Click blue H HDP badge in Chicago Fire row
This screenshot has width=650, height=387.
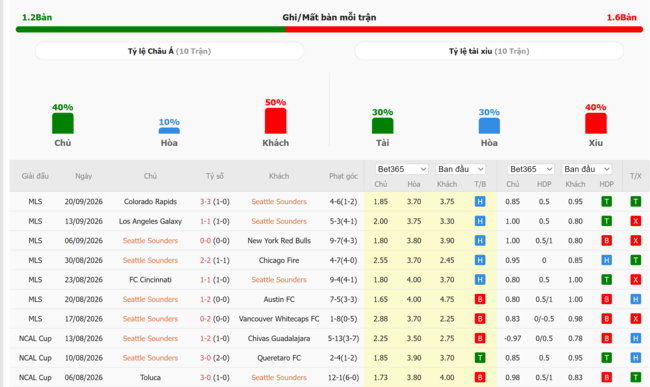[606, 260]
